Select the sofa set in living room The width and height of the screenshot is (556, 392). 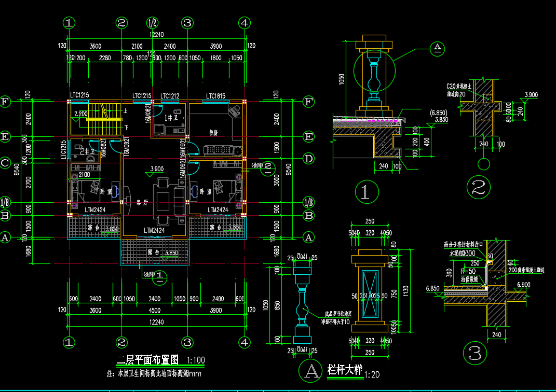point(169,202)
